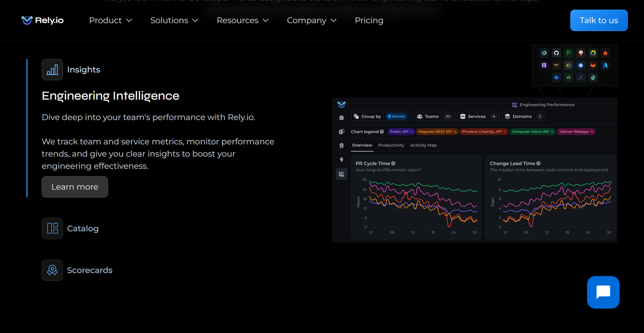Click the Azure integration icon
This screenshot has height=333, width=644.
pyautogui.click(x=605, y=65)
